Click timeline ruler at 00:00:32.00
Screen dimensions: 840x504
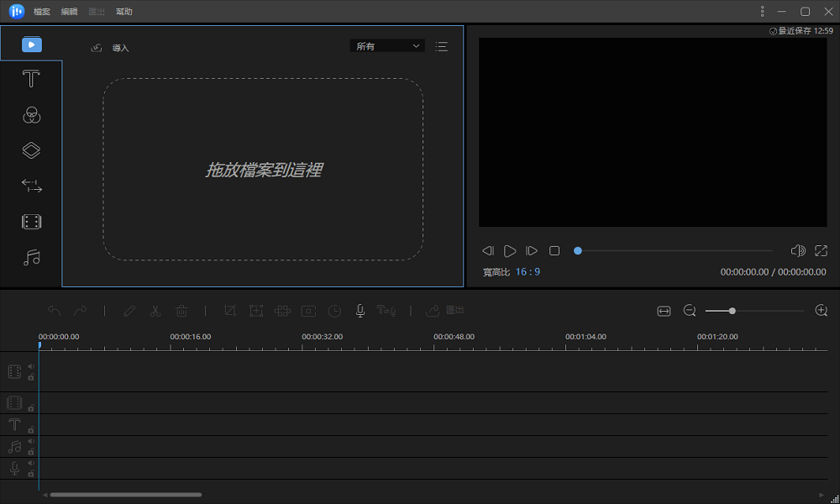322,337
